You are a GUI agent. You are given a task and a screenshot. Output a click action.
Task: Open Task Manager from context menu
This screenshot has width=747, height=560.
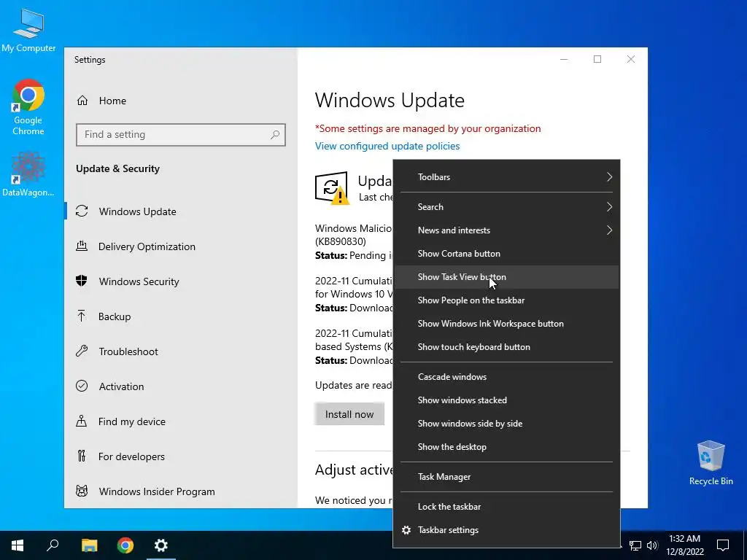(x=506, y=477)
